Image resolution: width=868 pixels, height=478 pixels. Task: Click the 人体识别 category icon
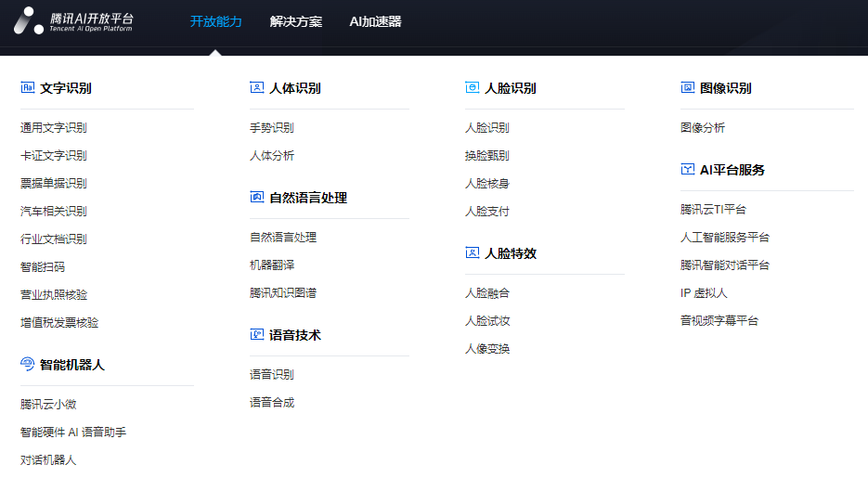[x=257, y=88]
